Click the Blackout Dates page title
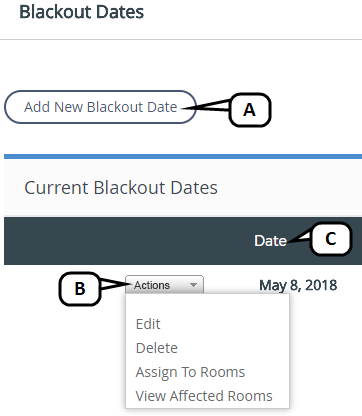This screenshot has width=362, height=416. pos(82,12)
